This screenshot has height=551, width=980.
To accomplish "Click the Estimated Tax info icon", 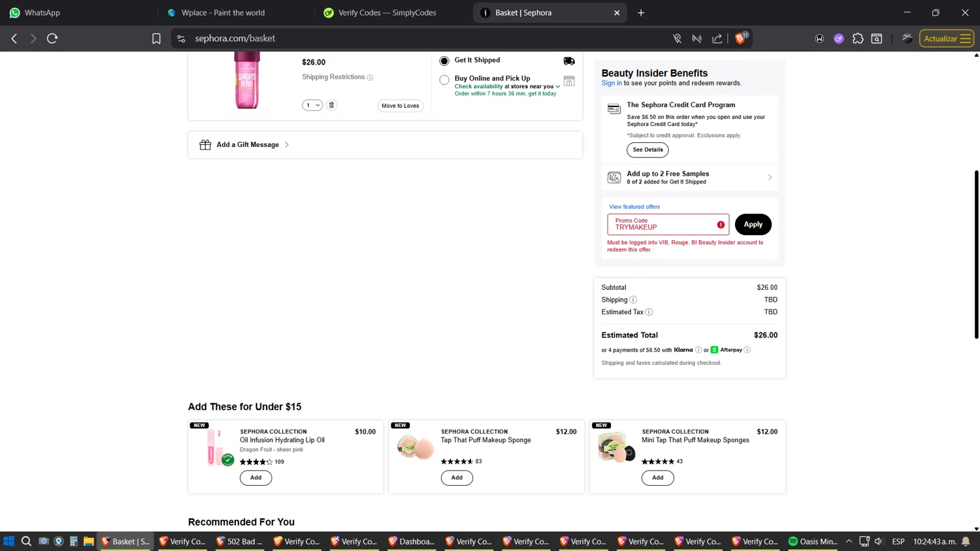I will (x=649, y=312).
